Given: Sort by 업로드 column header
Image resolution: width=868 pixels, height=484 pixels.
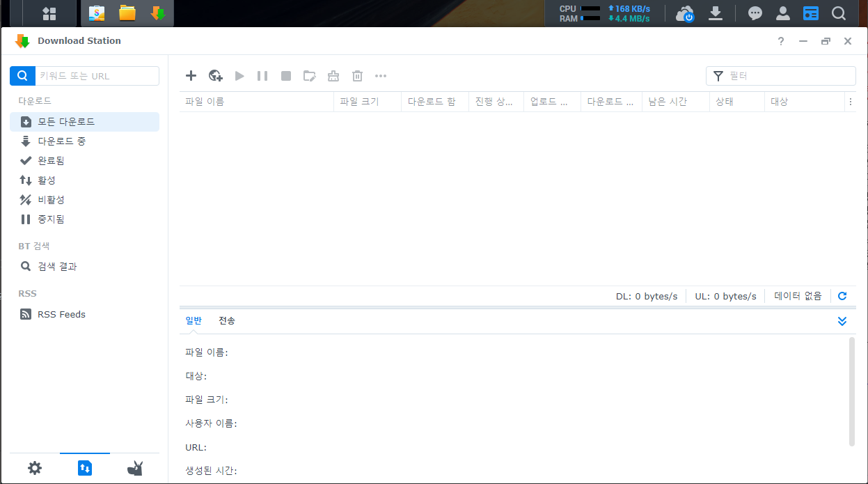Looking at the screenshot, I should pyautogui.click(x=553, y=102).
